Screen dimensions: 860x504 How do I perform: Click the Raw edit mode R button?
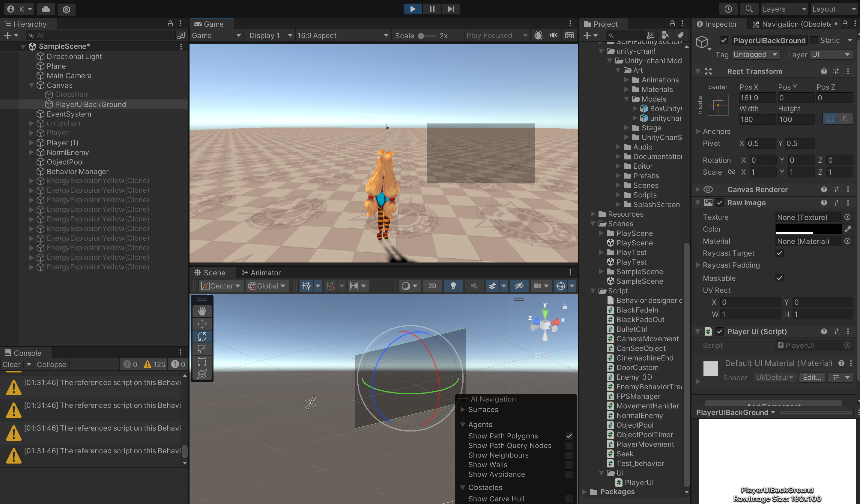(845, 119)
